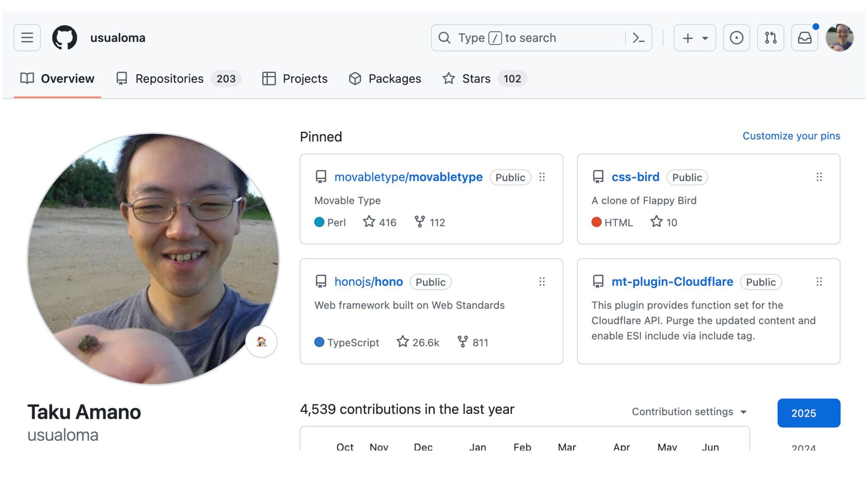Focus the Type / to search field

tap(533, 38)
